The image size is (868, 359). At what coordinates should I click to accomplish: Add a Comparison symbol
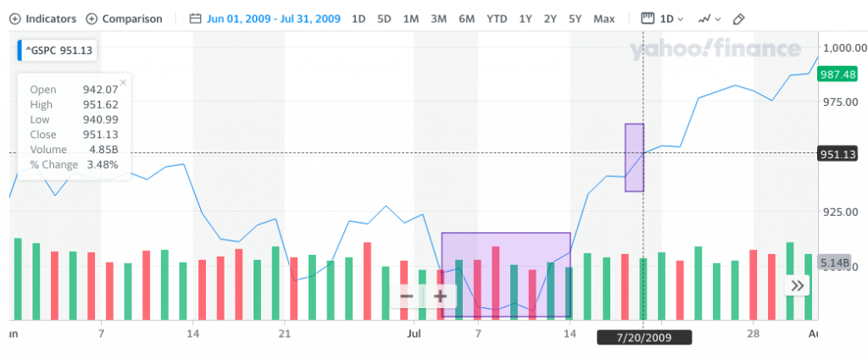click(125, 19)
